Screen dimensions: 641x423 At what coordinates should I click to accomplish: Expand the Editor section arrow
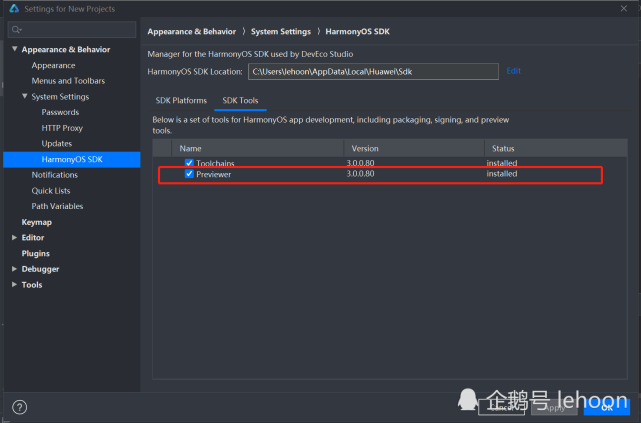click(14, 237)
